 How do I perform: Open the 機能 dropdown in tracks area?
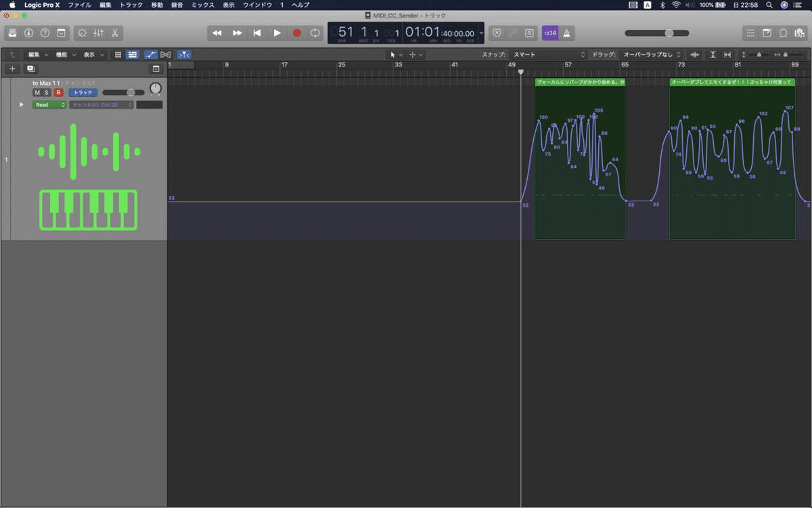tap(66, 54)
